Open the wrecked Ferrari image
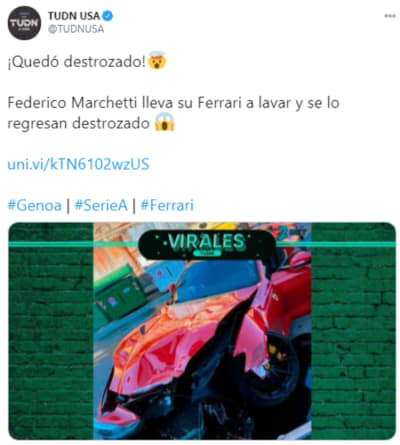The height and width of the screenshot is (445, 400). click(202, 331)
